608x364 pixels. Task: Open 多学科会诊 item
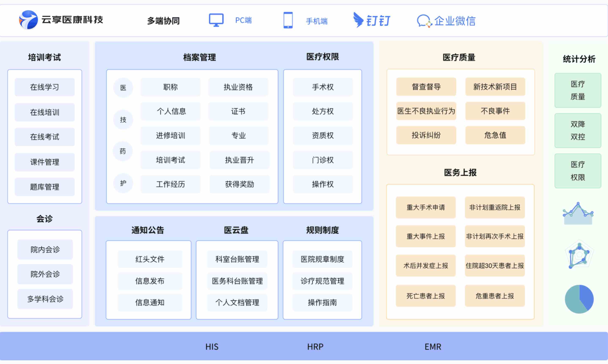coord(45,299)
